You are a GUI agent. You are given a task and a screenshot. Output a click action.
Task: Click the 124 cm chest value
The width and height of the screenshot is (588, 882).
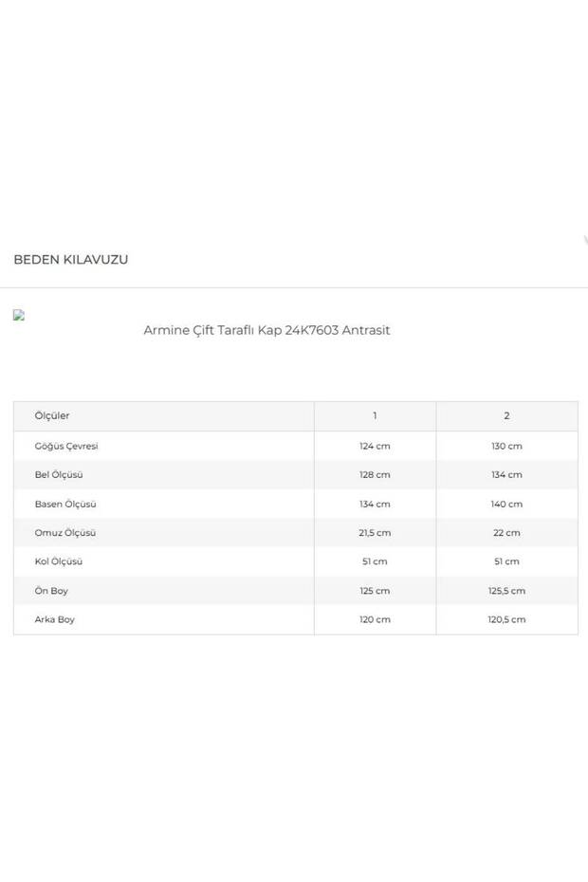point(375,446)
